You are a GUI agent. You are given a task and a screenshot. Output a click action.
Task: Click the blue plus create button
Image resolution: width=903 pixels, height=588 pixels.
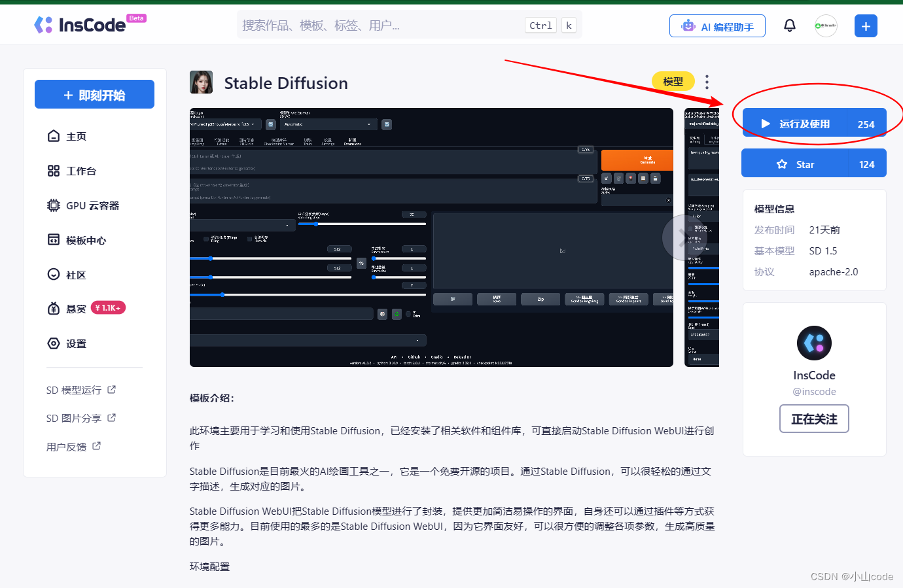pyautogui.click(x=866, y=26)
